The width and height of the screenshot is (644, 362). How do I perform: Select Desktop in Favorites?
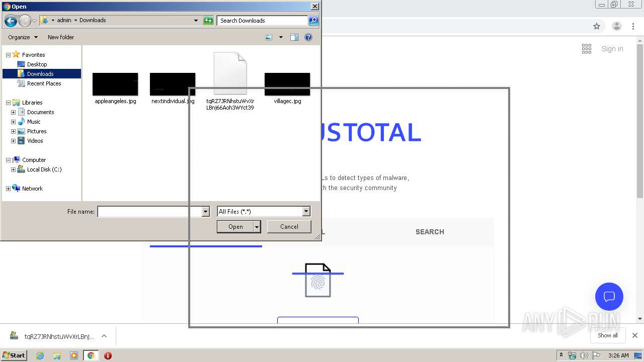(x=37, y=64)
